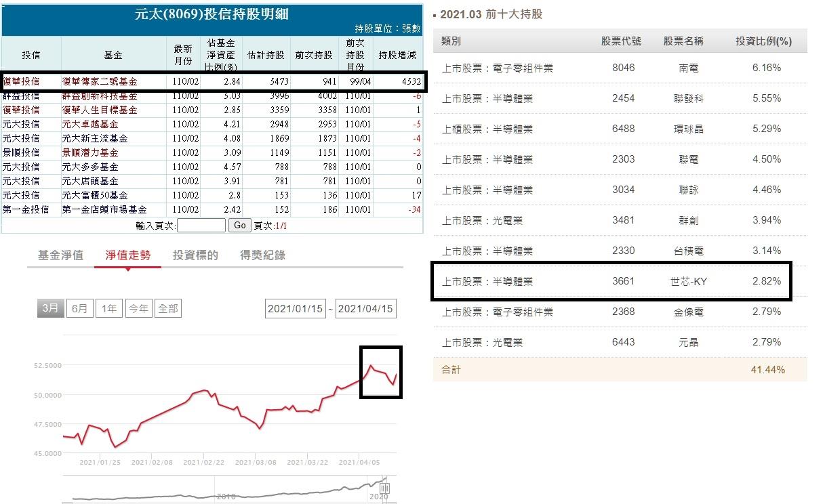Open 復華傳家二號基金 fund link
This screenshot has height=504, width=825.
click(99, 82)
